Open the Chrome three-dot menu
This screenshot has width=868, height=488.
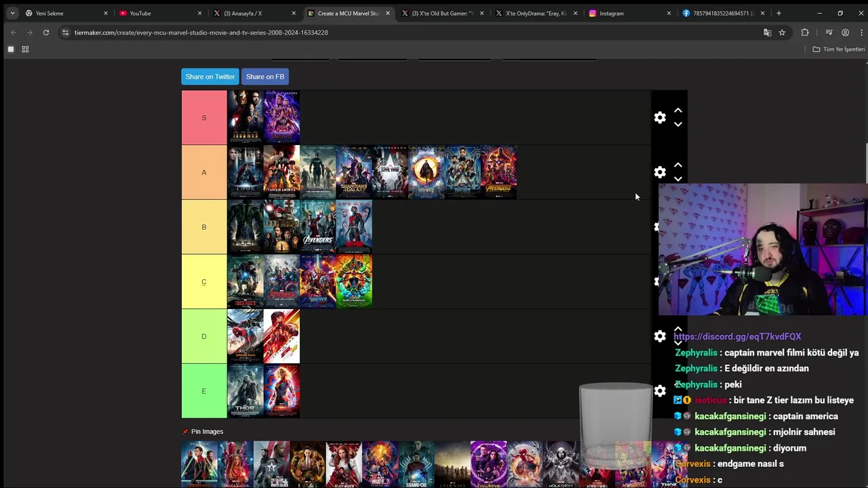point(861,33)
